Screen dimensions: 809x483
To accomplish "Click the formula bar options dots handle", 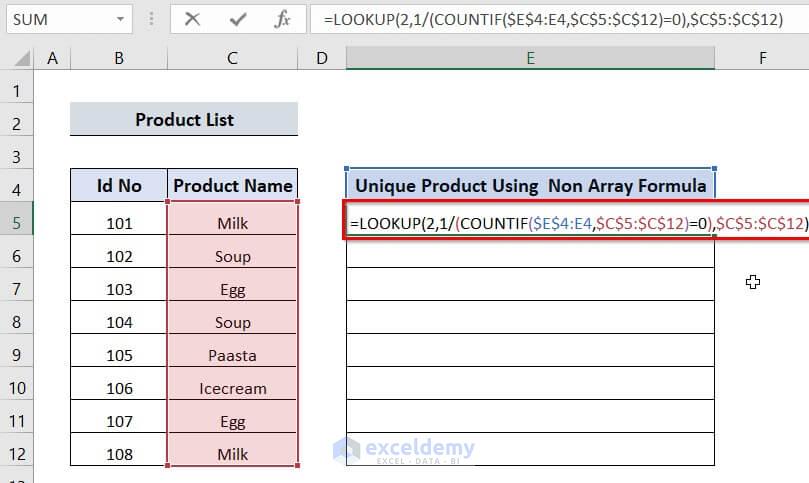I will pos(151,19).
